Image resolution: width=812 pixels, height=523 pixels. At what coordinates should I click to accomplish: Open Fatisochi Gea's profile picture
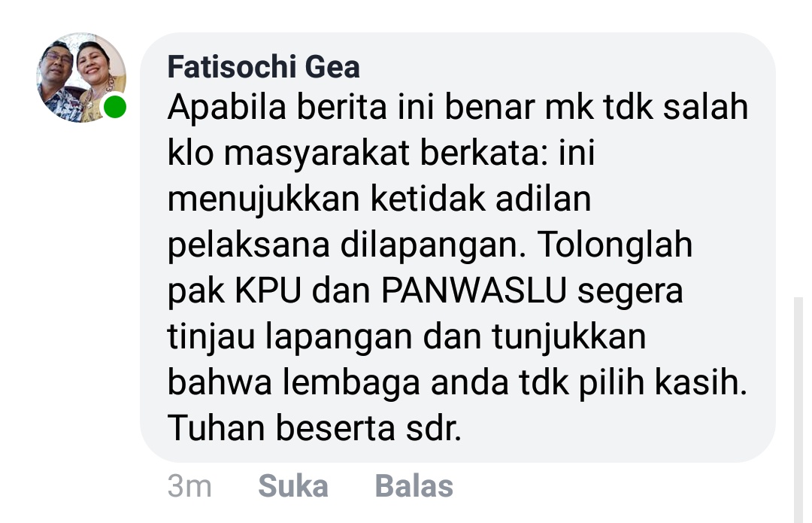pyautogui.click(x=80, y=78)
